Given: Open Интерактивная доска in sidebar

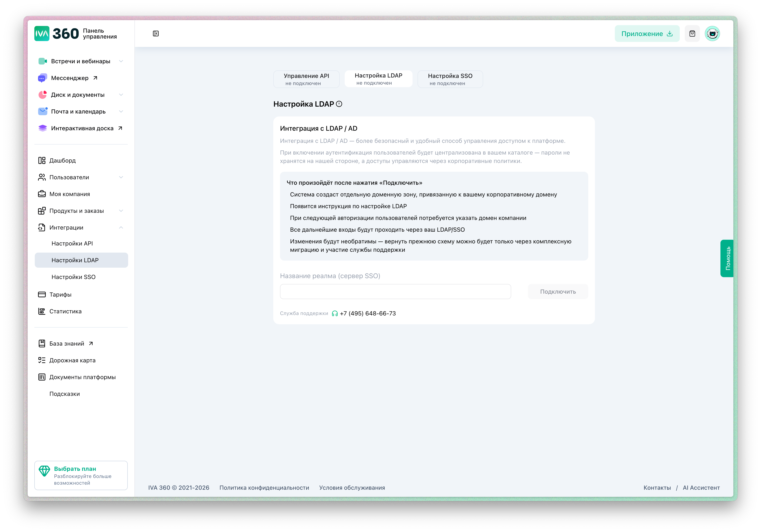Looking at the screenshot, I should point(82,128).
